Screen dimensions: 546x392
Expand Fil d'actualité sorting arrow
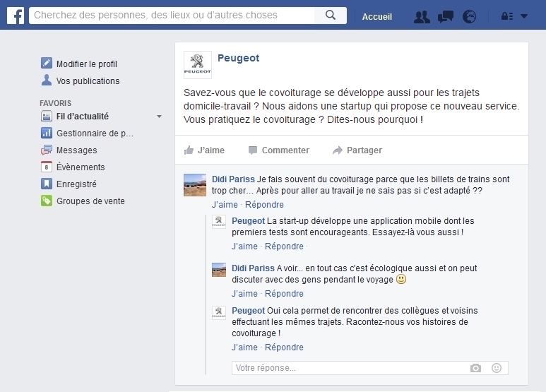[x=159, y=117]
